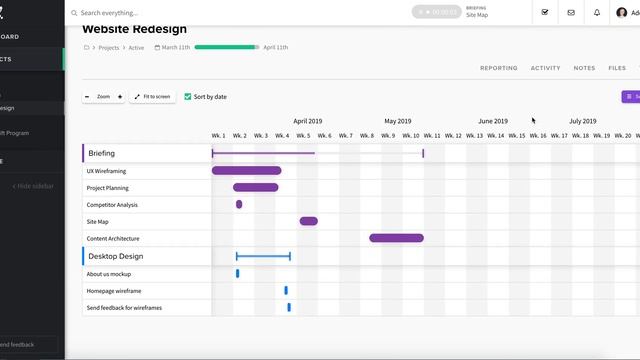
Task: Click the green project progress bar
Action: coord(227,47)
